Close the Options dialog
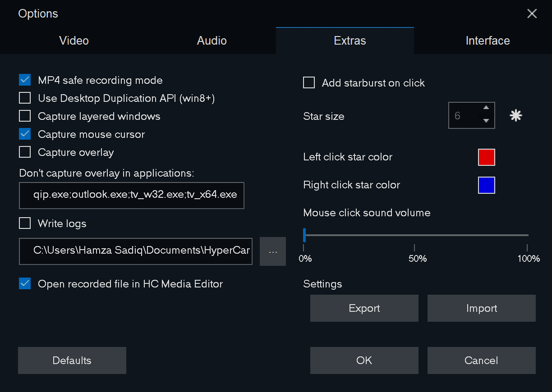The height and width of the screenshot is (392, 552). click(x=532, y=14)
